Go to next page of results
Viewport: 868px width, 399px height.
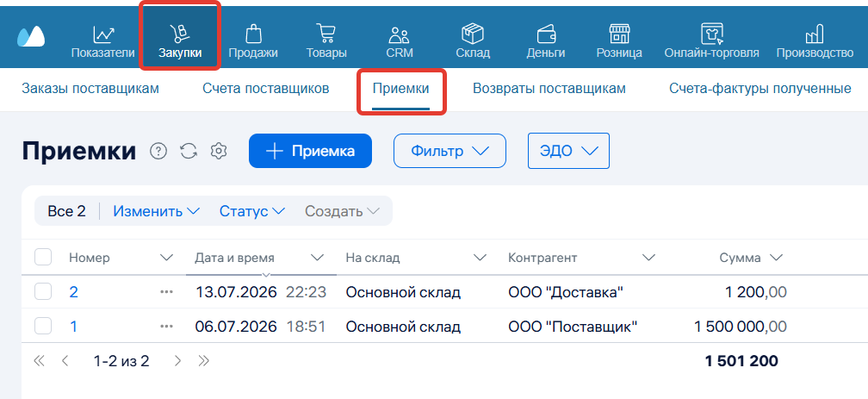tap(177, 361)
